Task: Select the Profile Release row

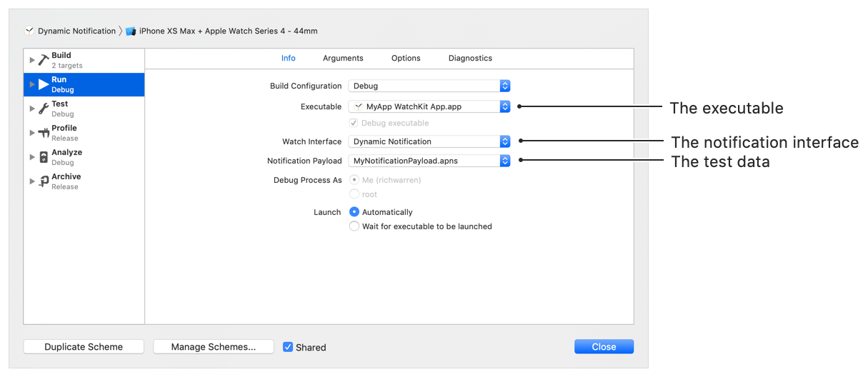Action: (x=84, y=133)
